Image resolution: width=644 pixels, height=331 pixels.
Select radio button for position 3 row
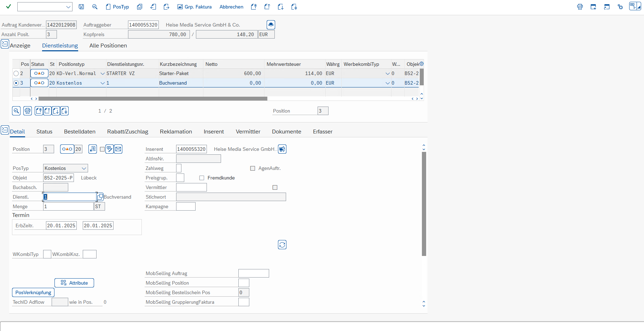pyautogui.click(x=16, y=83)
